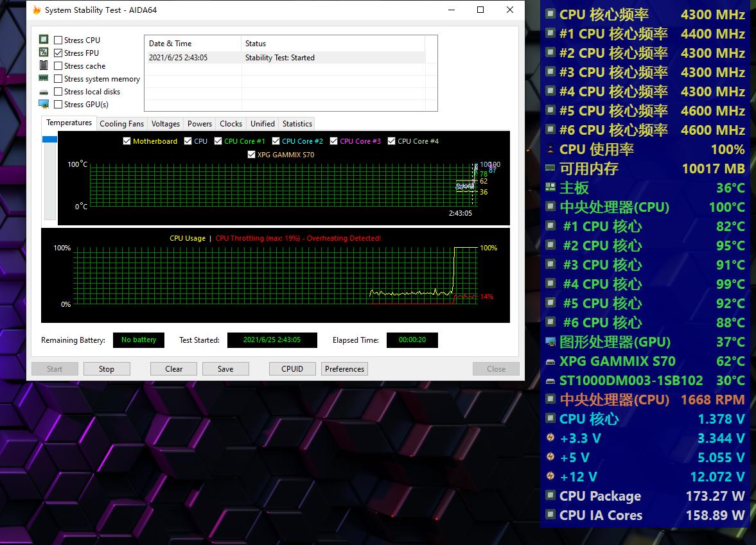Hide CPU Core #3 from temperature graph
The height and width of the screenshot is (545, 756).
pos(334,141)
